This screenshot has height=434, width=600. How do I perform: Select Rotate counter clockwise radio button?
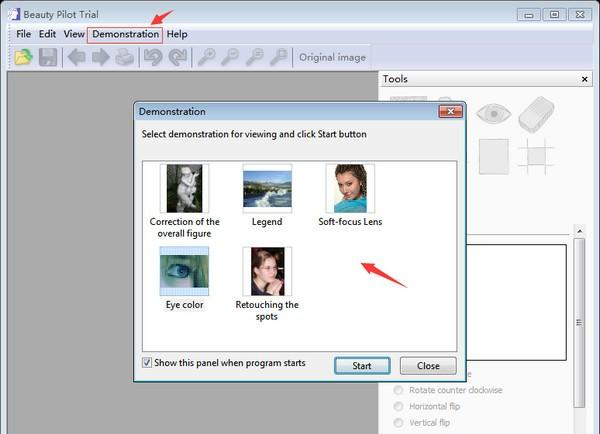[398, 390]
